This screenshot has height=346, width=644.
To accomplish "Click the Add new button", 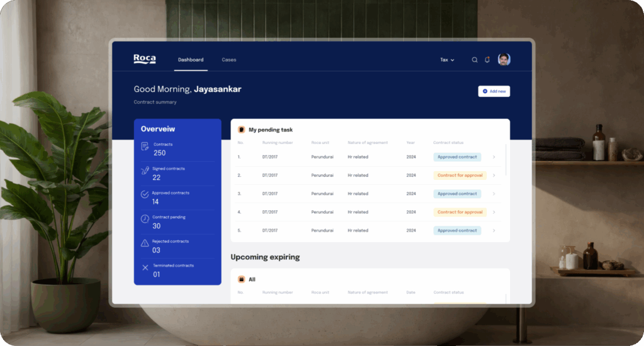I will coord(494,91).
